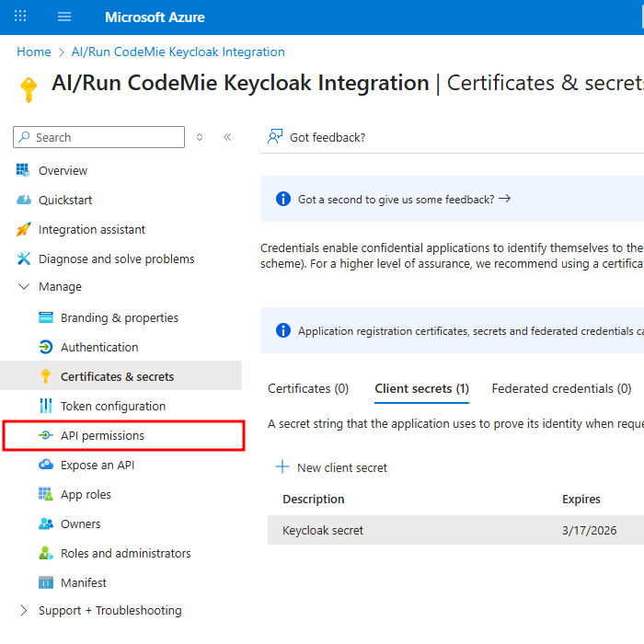Click the Integration assistant rocket icon
Screen dimensions: 644x644
(23, 229)
